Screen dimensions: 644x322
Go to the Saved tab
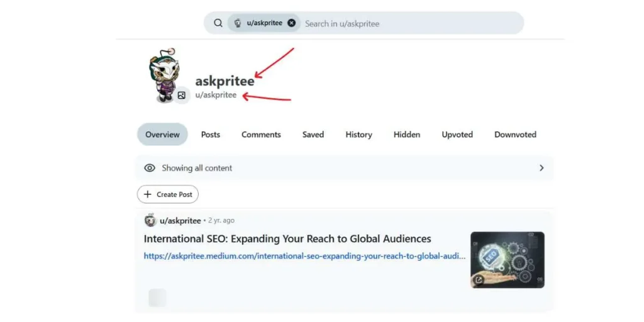pos(313,135)
